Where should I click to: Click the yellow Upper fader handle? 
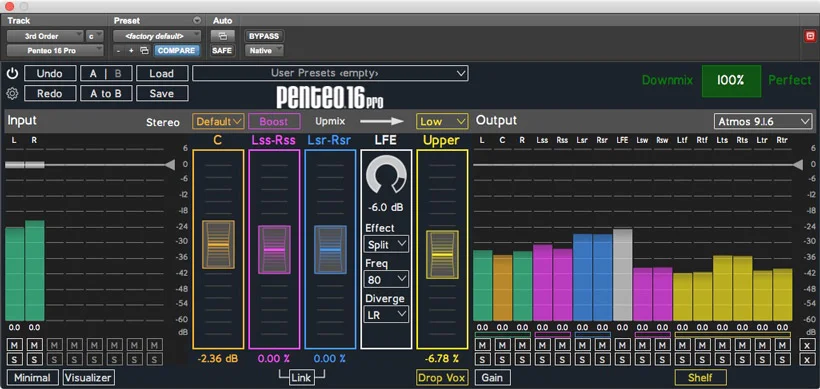point(442,254)
